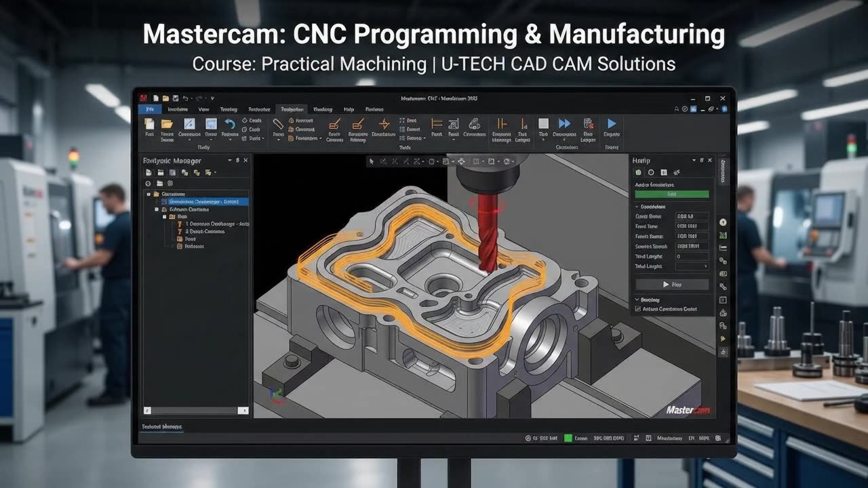Collapse the third-level nested tree node
The height and width of the screenshot is (488, 868).
(x=165, y=217)
